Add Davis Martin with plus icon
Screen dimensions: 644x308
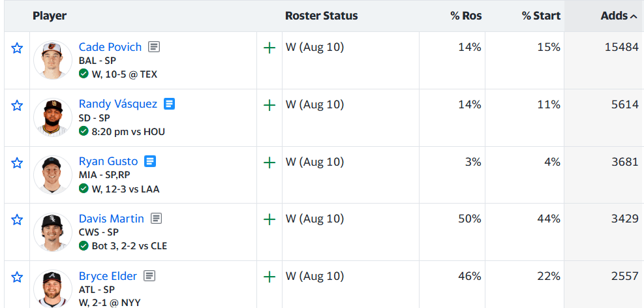click(x=269, y=220)
